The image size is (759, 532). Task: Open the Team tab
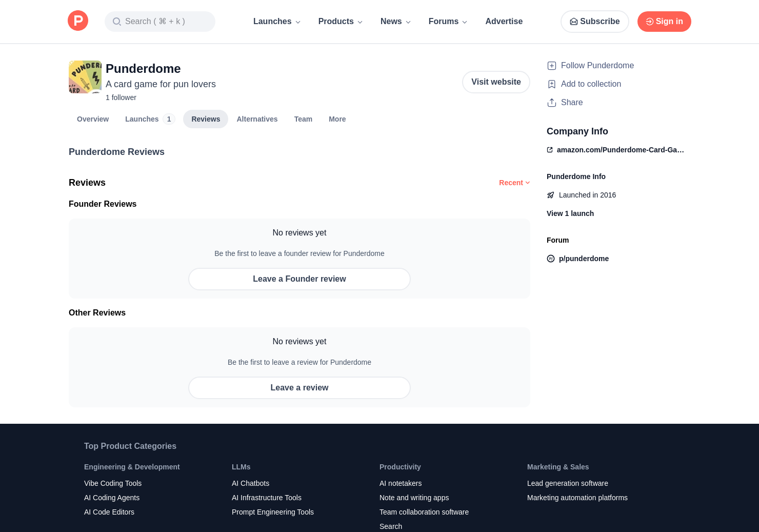[303, 119]
